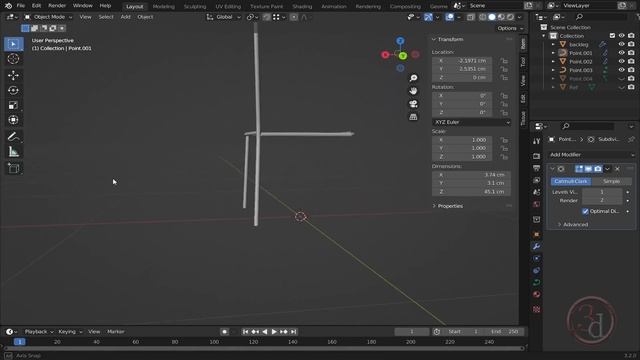Click the current frame marker 1
The height and width of the screenshot is (360, 640).
(x=19, y=342)
